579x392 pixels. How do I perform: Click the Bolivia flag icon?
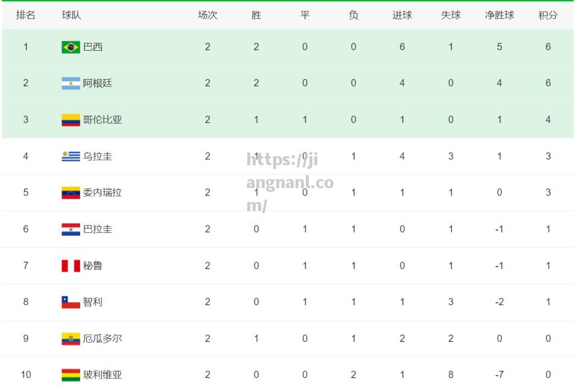tap(71, 375)
